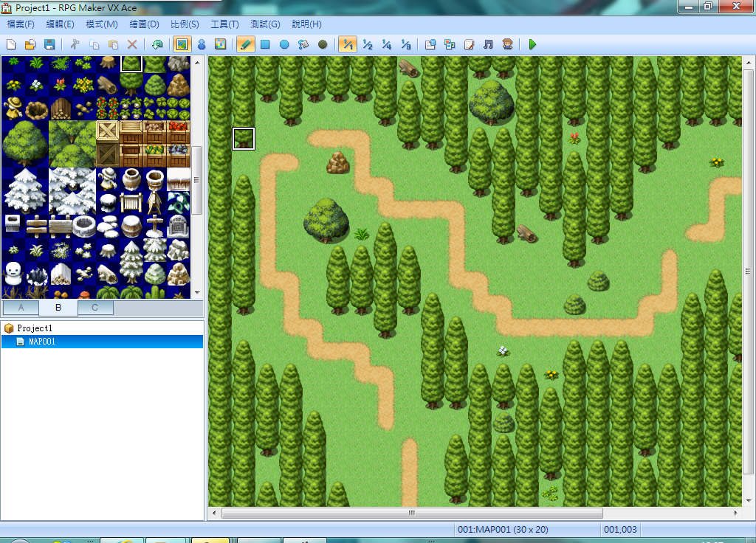Save the project icon
This screenshot has width=756, height=543.
click(x=49, y=45)
